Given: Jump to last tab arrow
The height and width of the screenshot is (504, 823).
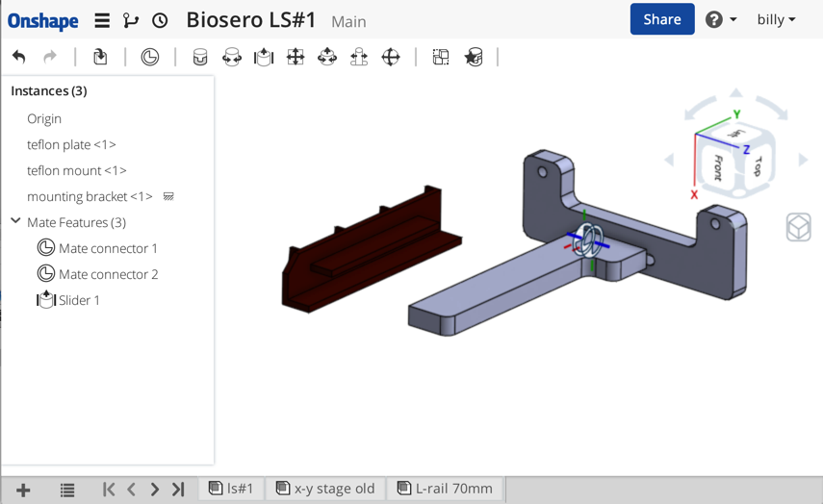Looking at the screenshot, I should [x=178, y=490].
